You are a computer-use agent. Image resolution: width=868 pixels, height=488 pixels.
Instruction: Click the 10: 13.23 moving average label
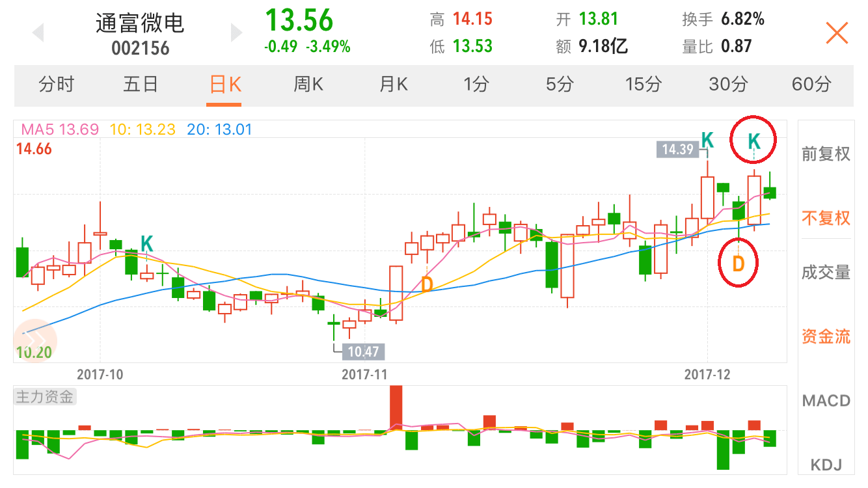[x=142, y=129]
